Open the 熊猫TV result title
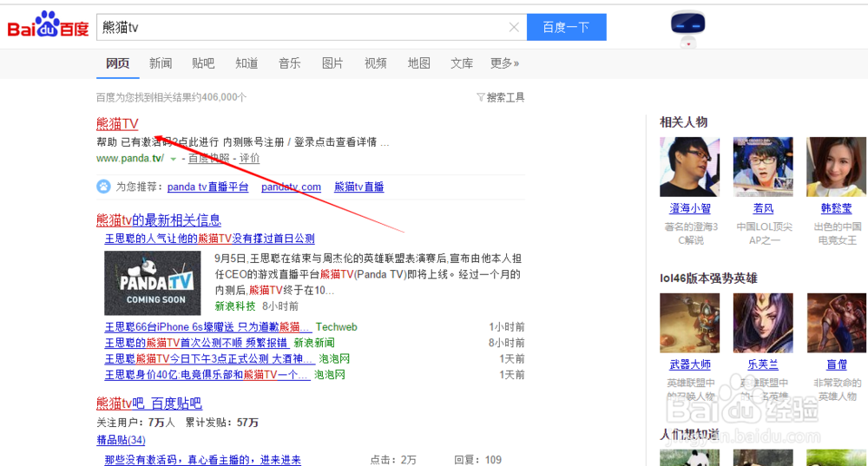 click(117, 123)
